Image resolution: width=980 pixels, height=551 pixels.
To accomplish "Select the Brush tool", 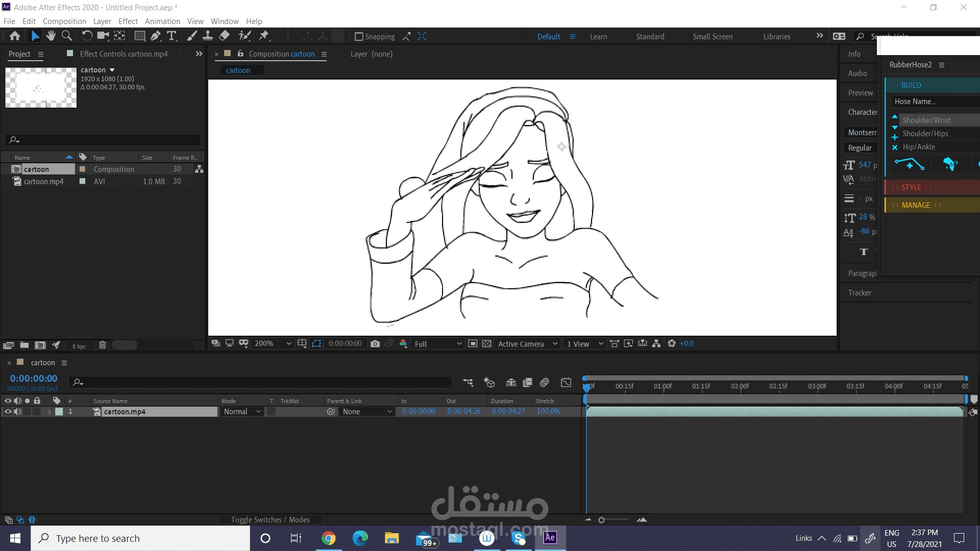I will 192,36.
